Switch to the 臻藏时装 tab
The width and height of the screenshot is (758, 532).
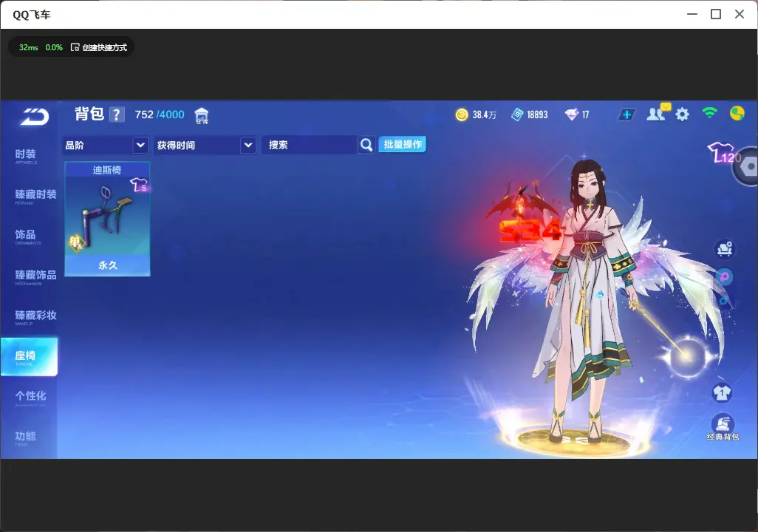point(35,195)
